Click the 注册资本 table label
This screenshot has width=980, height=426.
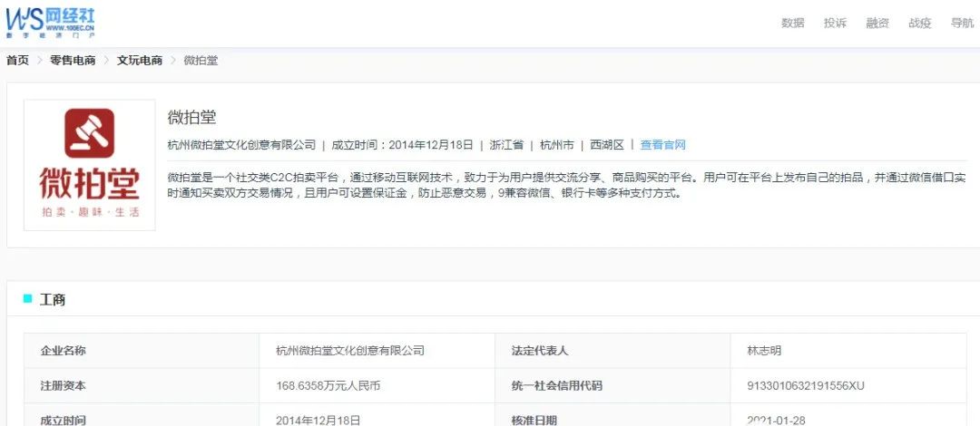[x=64, y=386]
